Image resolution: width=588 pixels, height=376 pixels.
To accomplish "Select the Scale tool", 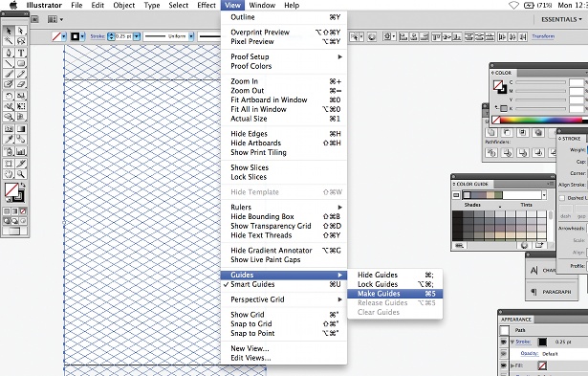I will (21, 96).
